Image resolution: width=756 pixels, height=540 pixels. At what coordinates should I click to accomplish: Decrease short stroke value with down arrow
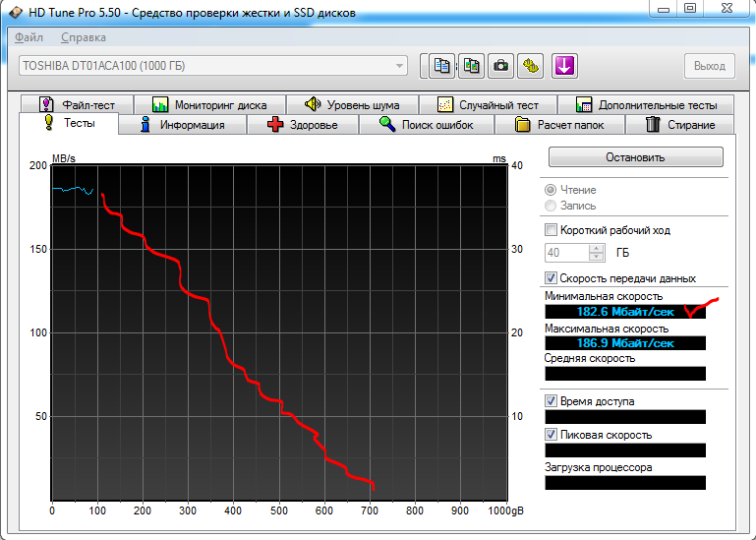point(597,257)
